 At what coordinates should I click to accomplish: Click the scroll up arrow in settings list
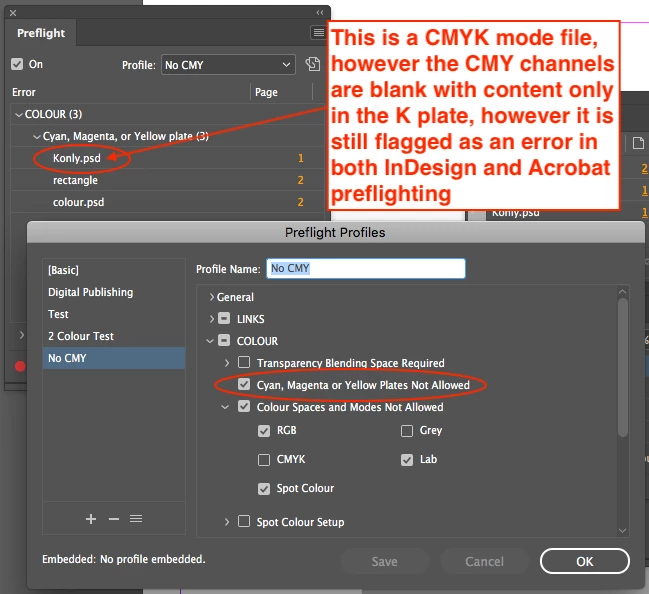coord(623,291)
